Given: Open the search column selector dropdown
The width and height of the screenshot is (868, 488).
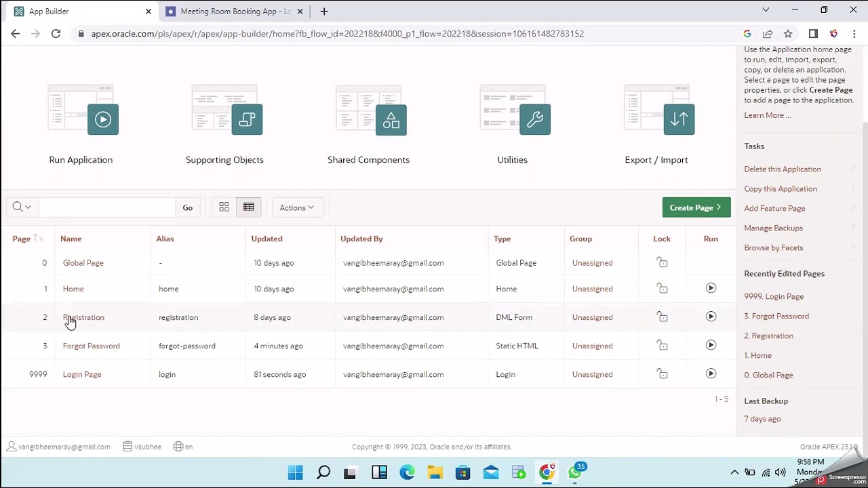Looking at the screenshot, I should pyautogui.click(x=22, y=207).
